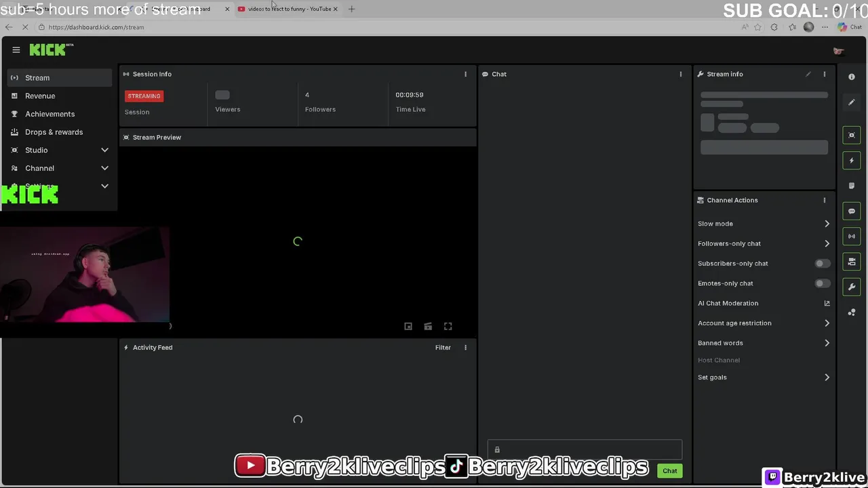Click the green Chat send button
Screen dimensions: 868x488
pyautogui.click(x=670, y=470)
